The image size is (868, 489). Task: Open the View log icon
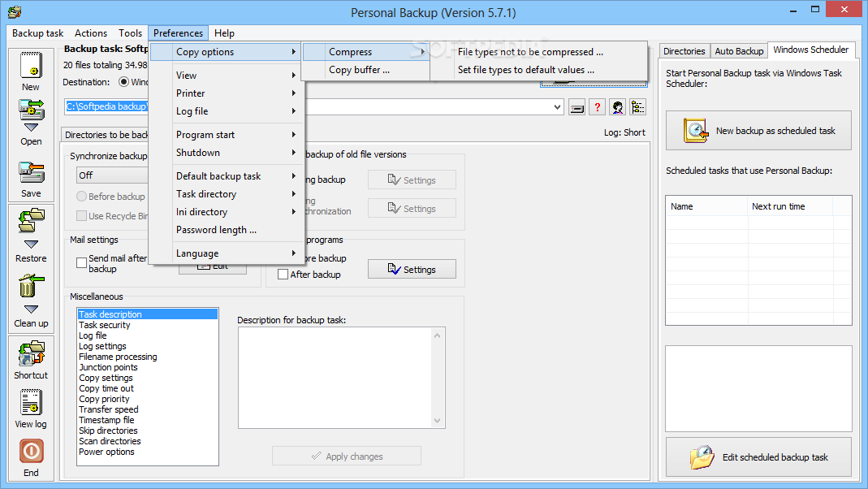tap(31, 402)
